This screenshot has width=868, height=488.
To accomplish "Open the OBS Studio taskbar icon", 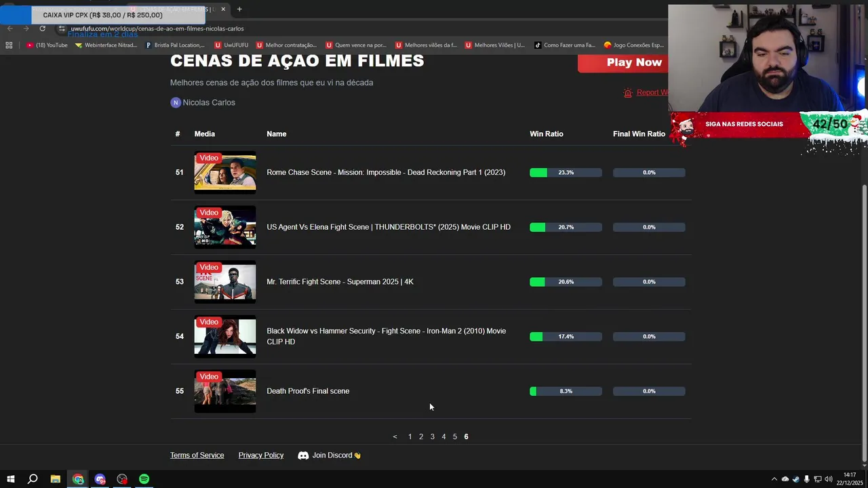I will click(122, 479).
